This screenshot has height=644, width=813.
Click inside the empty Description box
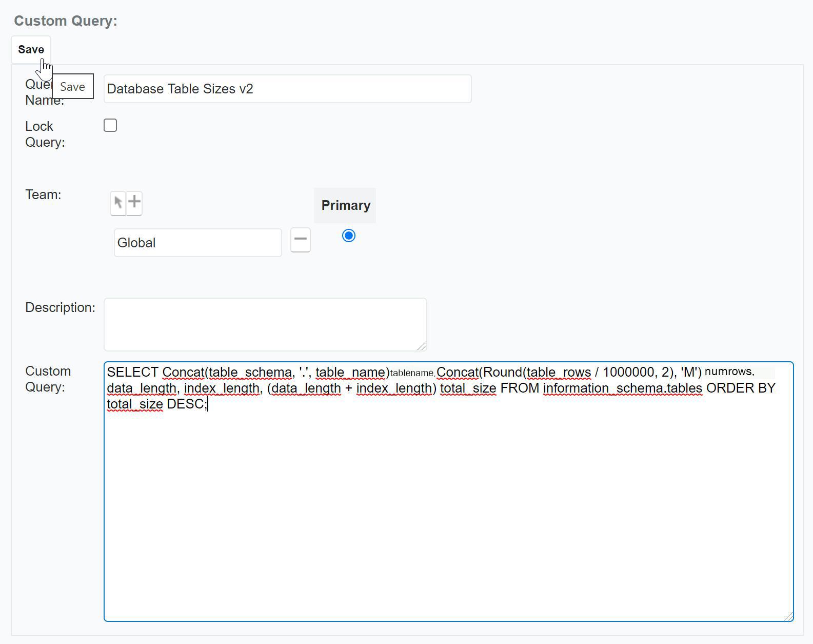coord(265,324)
